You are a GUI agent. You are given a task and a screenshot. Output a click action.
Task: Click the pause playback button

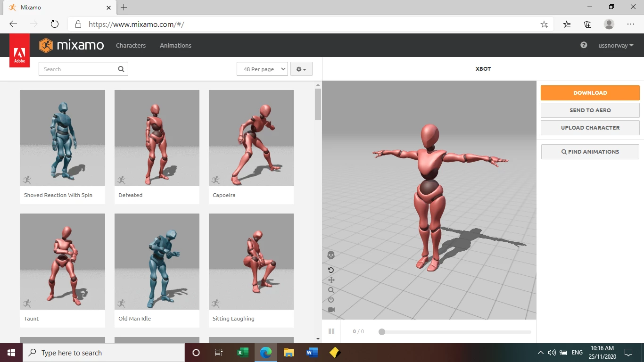click(x=331, y=331)
